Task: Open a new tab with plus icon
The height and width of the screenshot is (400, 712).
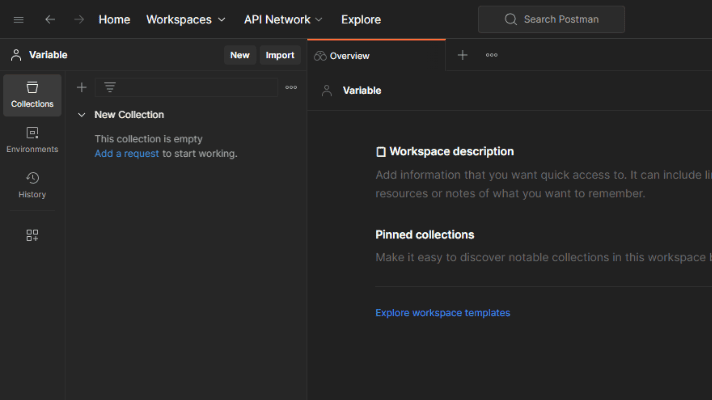Action: [x=462, y=55]
